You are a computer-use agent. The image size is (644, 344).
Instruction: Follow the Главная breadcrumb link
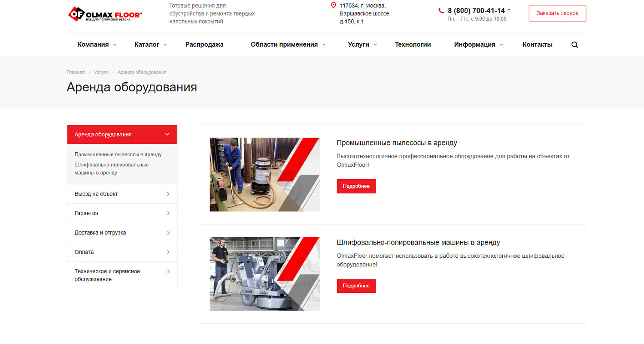pyautogui.click(x=76, y=72)
